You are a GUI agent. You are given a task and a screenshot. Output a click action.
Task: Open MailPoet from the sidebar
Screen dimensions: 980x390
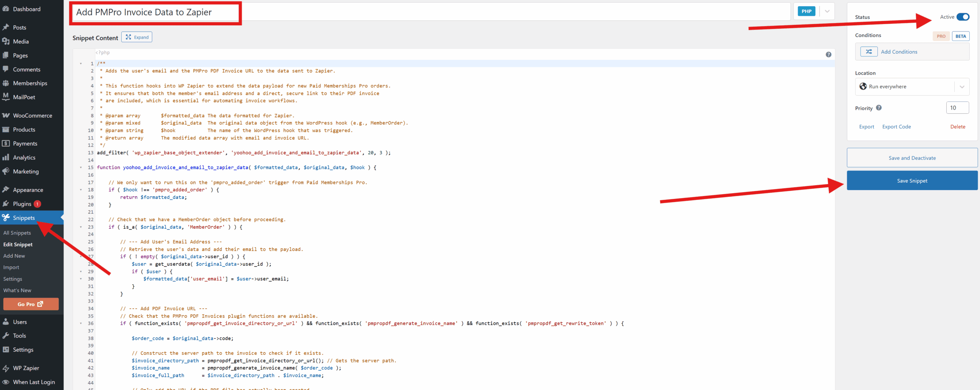coord(24,97)
